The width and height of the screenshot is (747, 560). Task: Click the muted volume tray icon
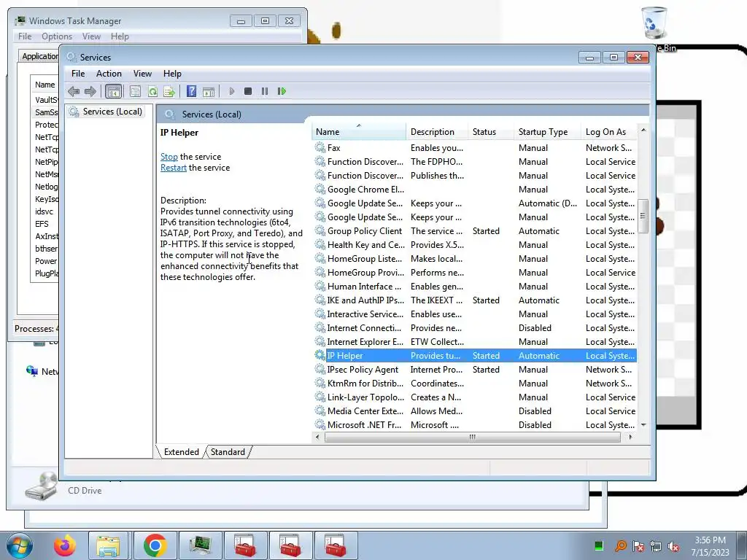point(673,546)
